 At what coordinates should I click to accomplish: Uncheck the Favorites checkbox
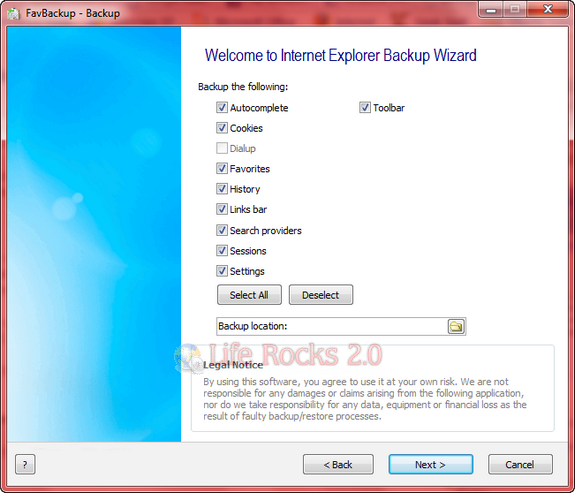221,168
